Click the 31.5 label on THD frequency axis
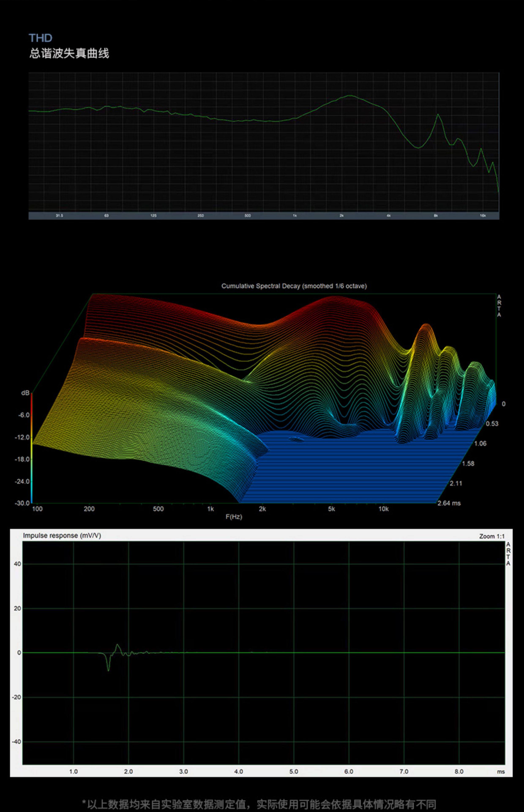 pos(59,215)
